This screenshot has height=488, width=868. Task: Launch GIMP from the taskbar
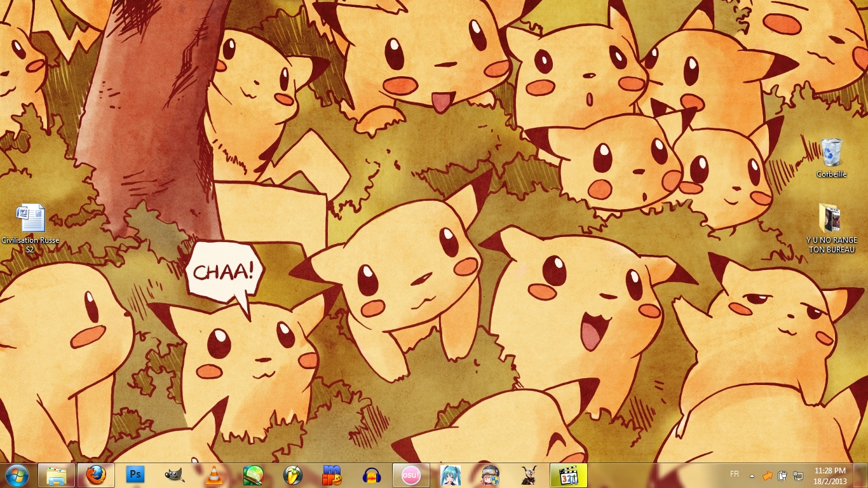[175, 475]
